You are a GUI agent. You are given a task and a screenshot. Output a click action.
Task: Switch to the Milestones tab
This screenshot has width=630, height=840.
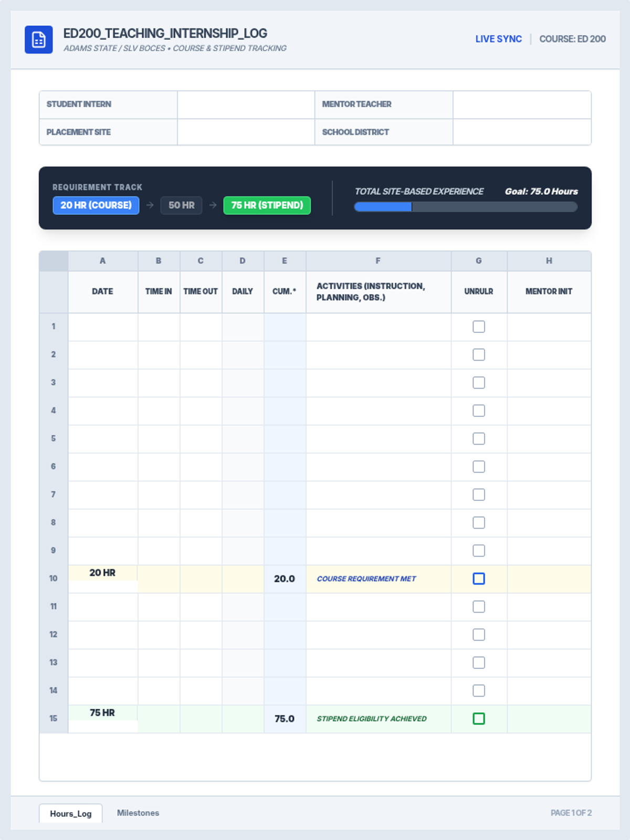pyautogui.click(x=138, y=813)
